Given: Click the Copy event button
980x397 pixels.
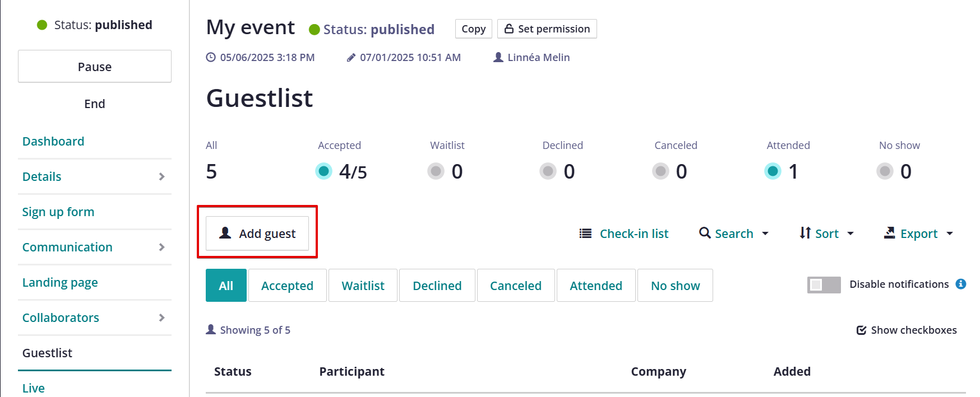Looking at the screenshot, I should 474,29.
